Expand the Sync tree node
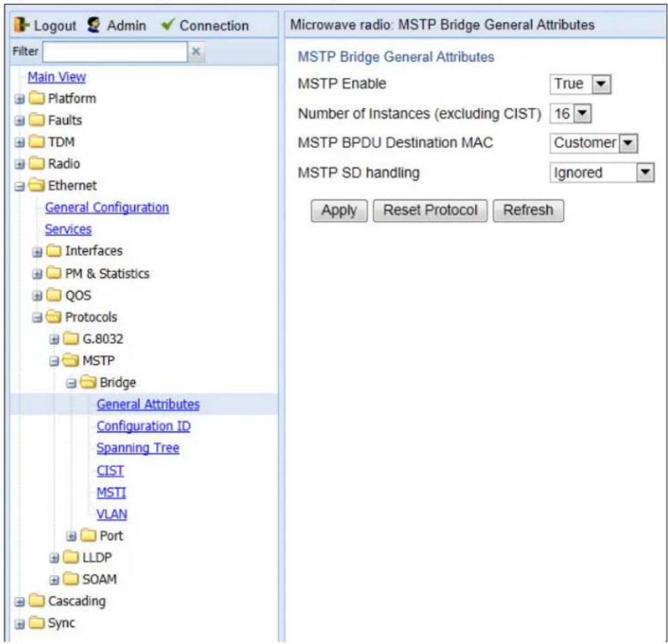The width and height of the screenshot is (668, 644). tap(20, 624)
